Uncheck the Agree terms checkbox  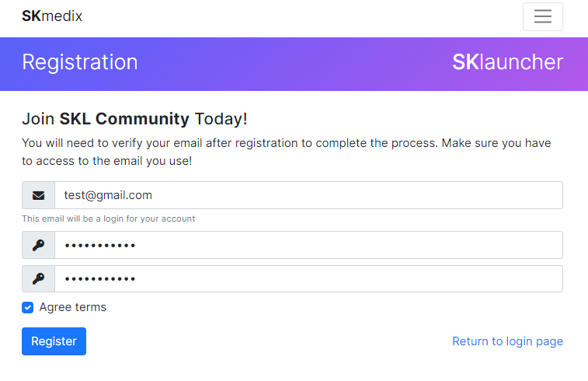(x=27, y=307)
